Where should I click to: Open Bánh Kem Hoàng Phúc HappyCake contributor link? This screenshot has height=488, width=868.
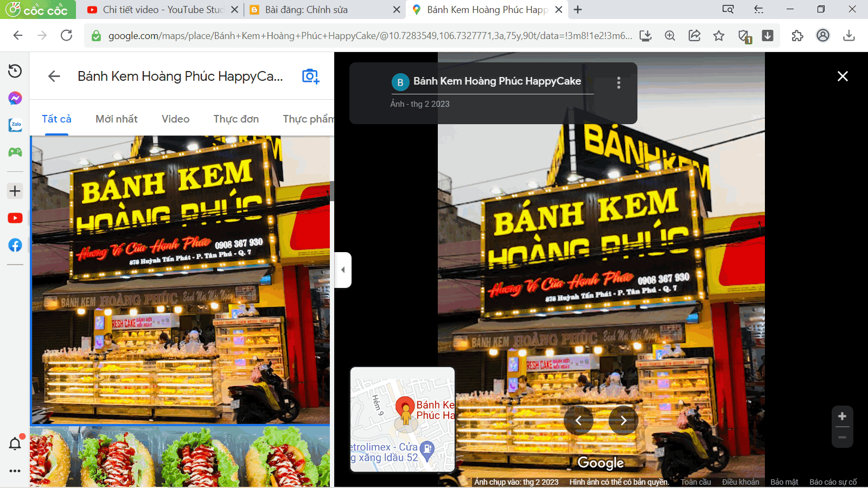[x=497, y=81]
